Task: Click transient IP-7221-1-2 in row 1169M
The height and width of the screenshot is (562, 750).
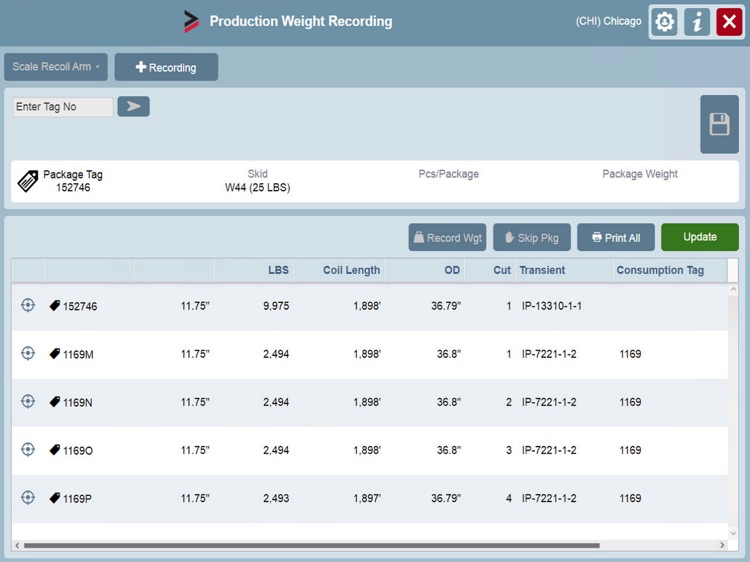Action: (x=549, y=354)
